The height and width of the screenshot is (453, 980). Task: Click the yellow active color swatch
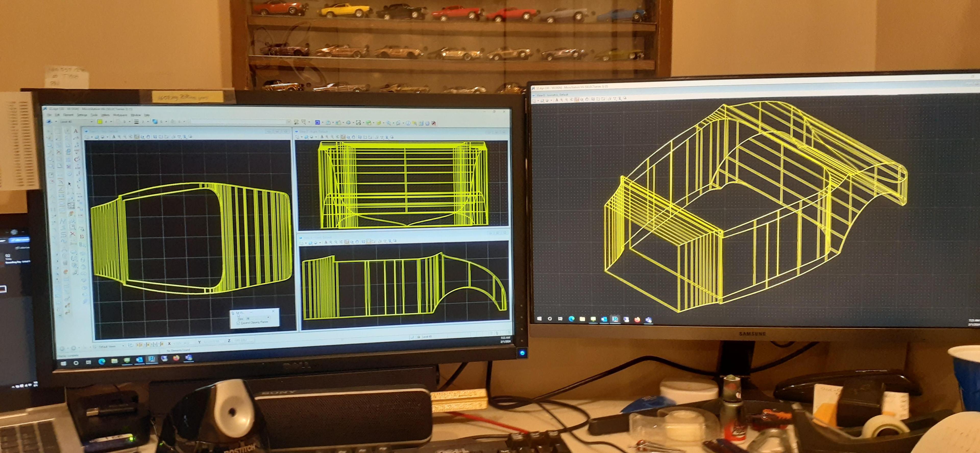[100, 122]
